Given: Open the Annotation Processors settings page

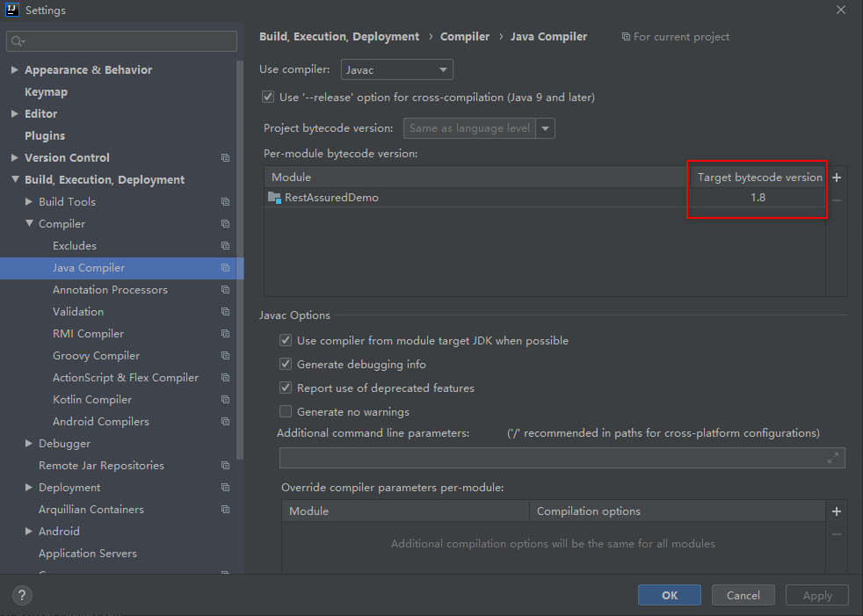Looking at the screenshot, I should 110,290.
